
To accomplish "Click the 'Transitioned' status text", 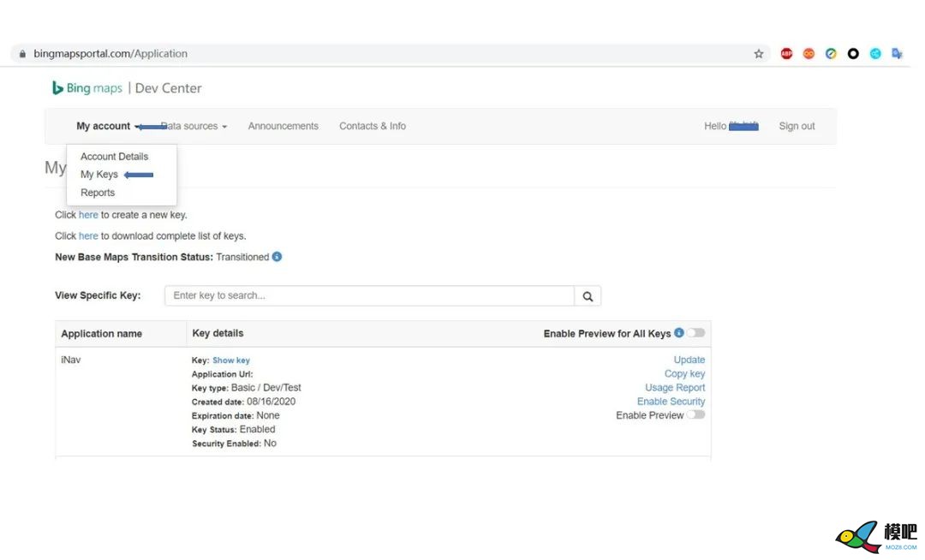I will pyautogui.click(x=242, y=257).
